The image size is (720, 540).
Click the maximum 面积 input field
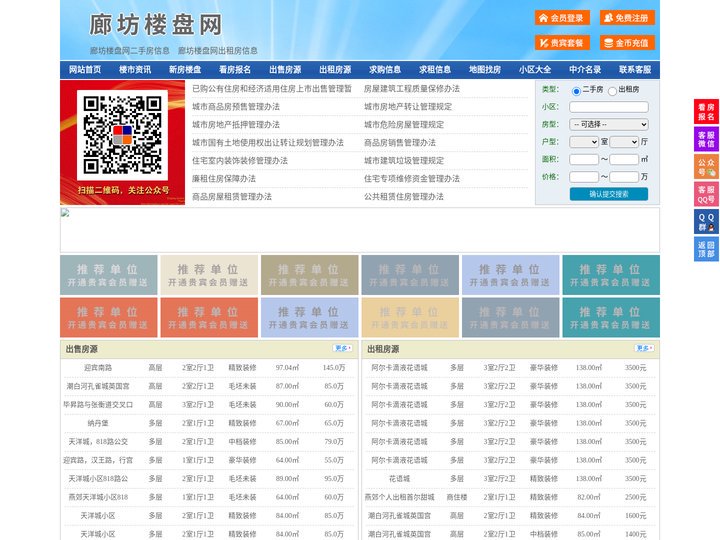[x=624, y=159]
